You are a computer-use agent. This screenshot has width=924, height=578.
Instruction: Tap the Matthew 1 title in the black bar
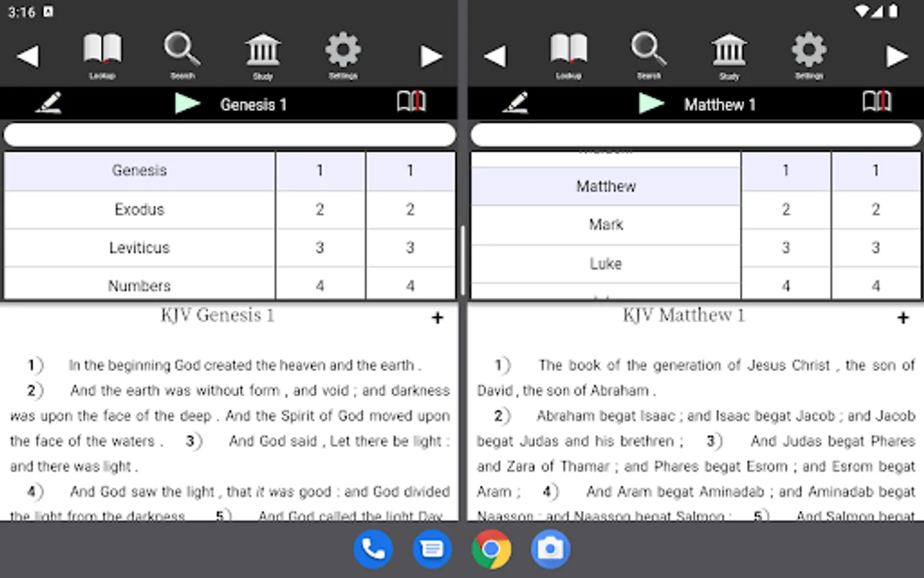coord(720,105)
